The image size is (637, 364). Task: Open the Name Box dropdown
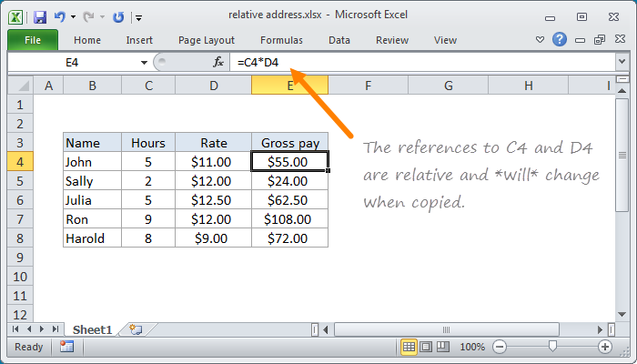144,62
